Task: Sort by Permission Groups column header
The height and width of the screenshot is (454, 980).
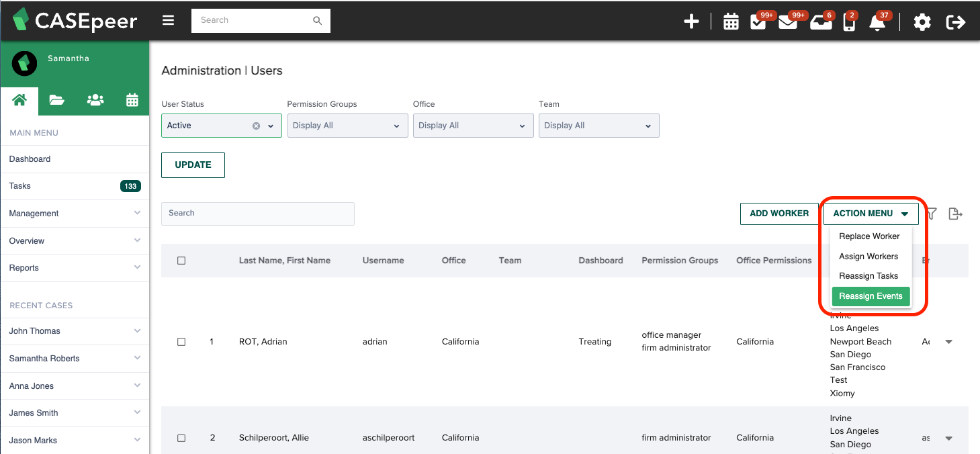Action: [x=680, y=261]
